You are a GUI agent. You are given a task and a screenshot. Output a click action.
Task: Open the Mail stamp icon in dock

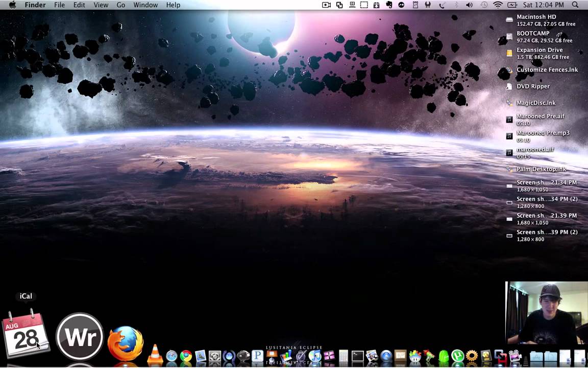pyautogui.click(x=201, y=356)
